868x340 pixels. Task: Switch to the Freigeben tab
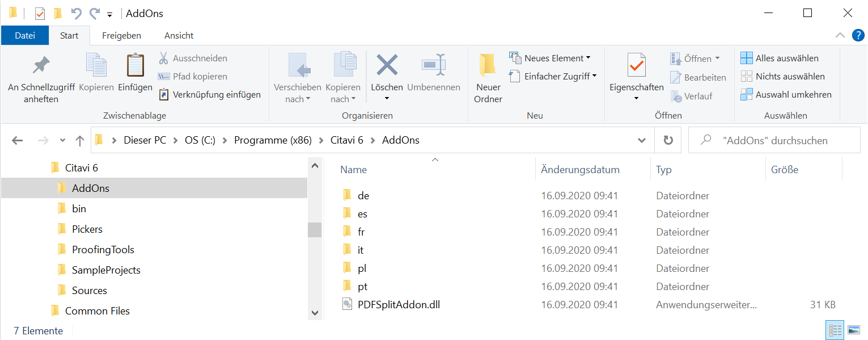point(121,35)
